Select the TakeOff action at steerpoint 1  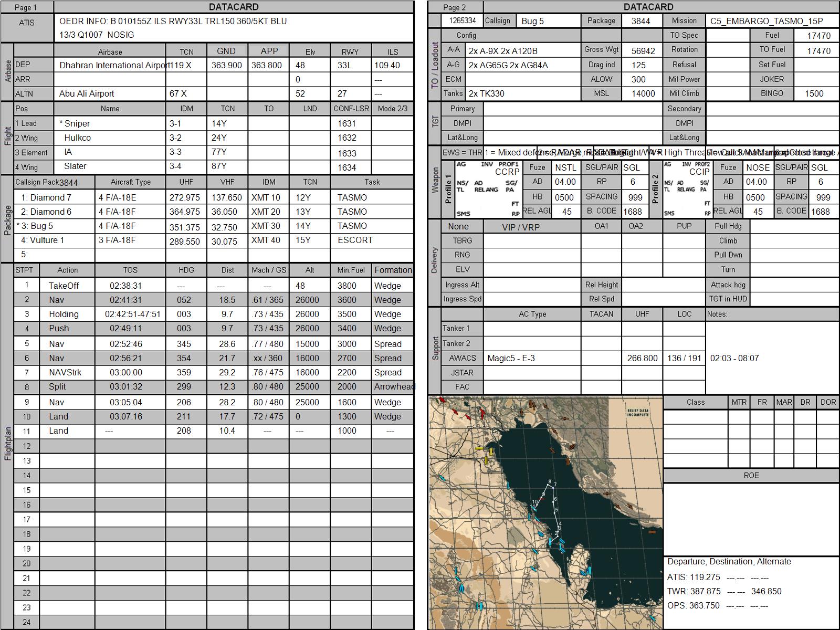coord(64,286)
